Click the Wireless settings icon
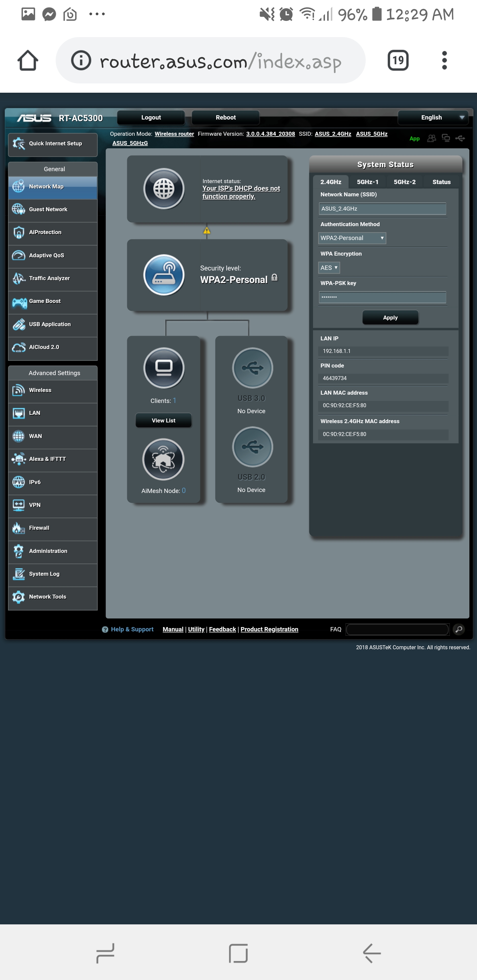 coord(19,390)
